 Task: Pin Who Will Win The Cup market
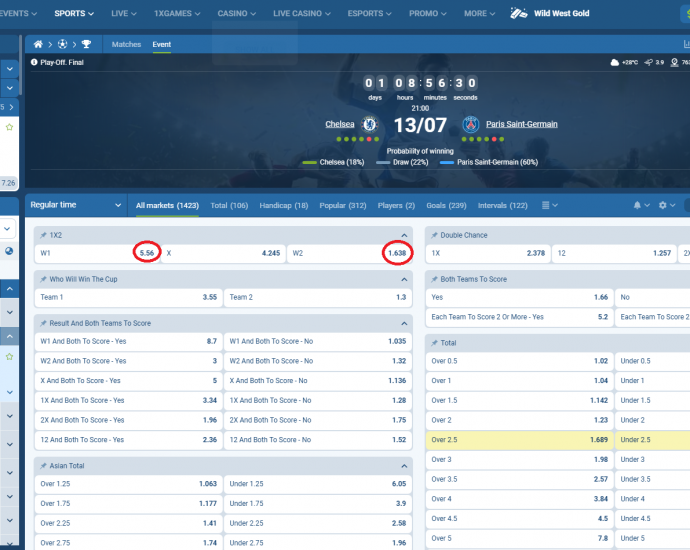[43, 279]
